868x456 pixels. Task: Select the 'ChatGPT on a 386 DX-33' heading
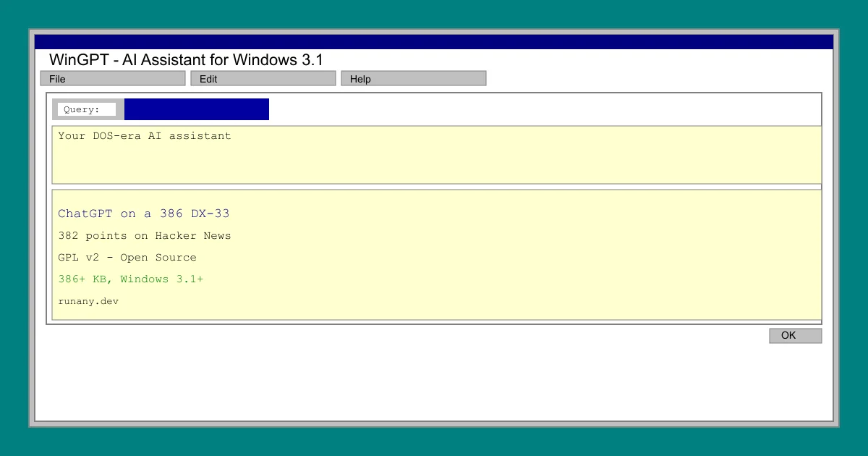click(144, 214)
